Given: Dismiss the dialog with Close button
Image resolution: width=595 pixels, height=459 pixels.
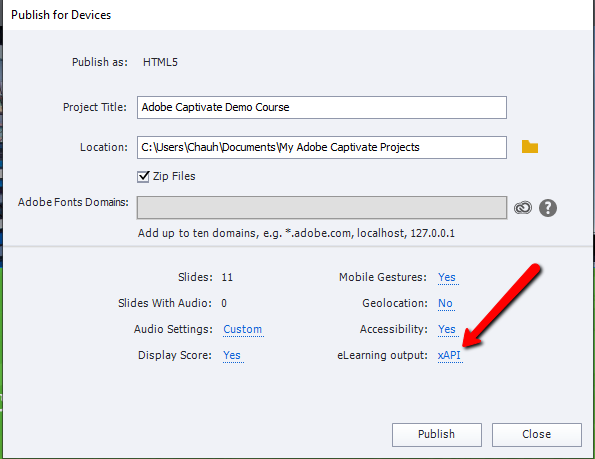Looking at the screenshot, I should click(x=537, y=434).
